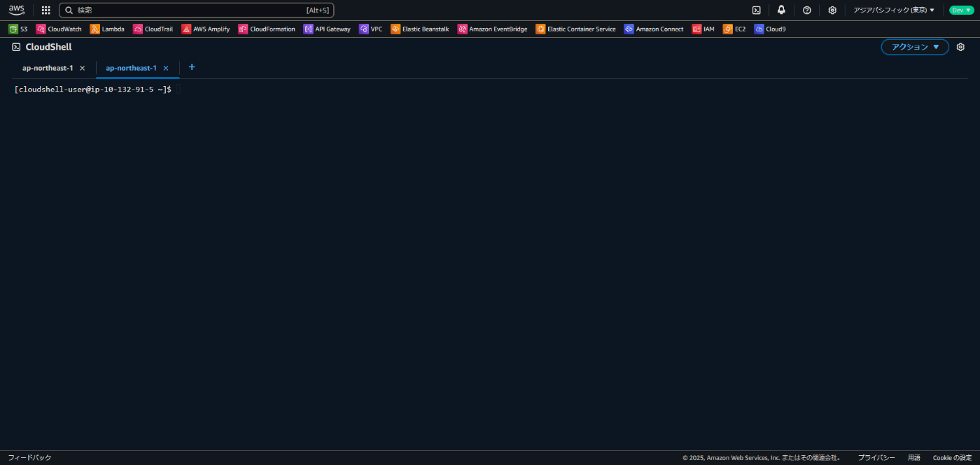The height and width of the screenshot is (465, 980).
Task: Open the アクション dropdown button
Action: (x=915, y=47)
